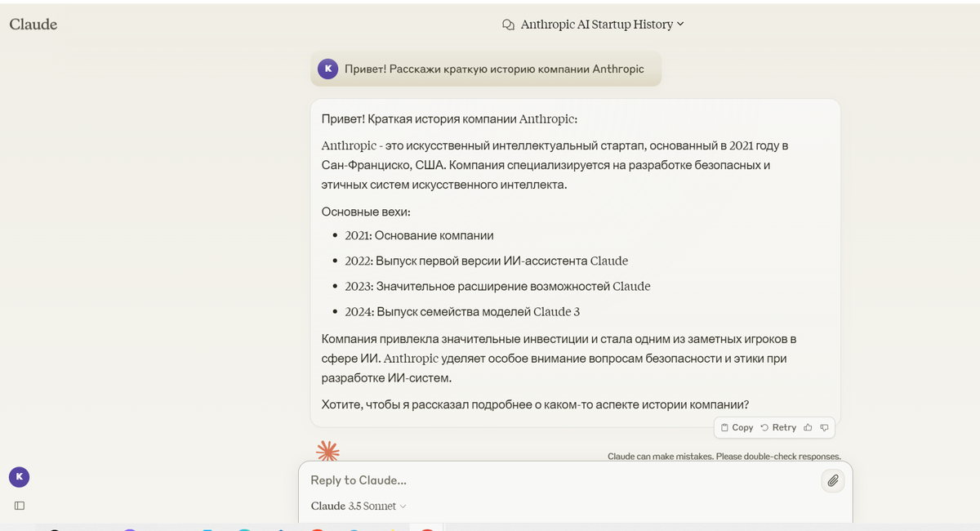This screenshot has width=980, height=531.
Task: Click the Claude logo to go home
Action: (33, 25)
